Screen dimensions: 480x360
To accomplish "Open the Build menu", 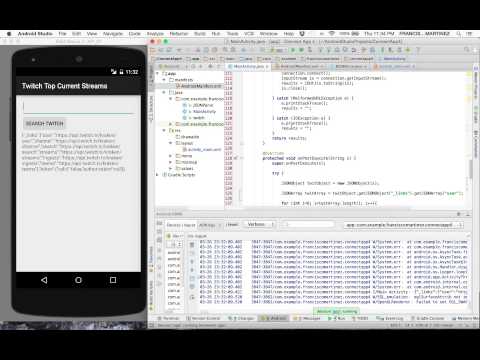I will [x=200, y=34].
